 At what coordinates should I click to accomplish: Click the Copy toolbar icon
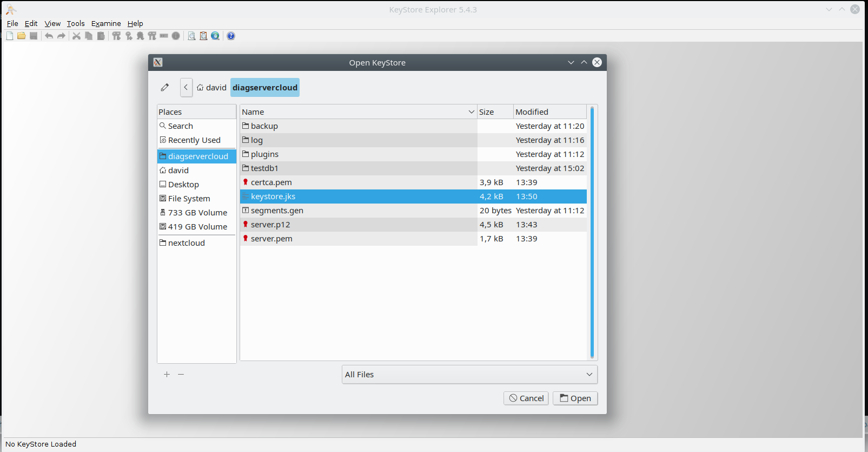pyautogui.click(x=89, y=36)
